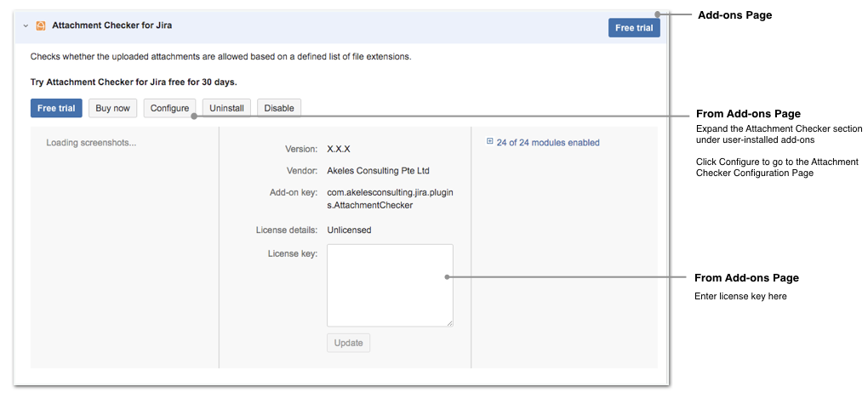Click the Buy now button
The height and width of the screenshot is (398, 868).
[112, 108]
